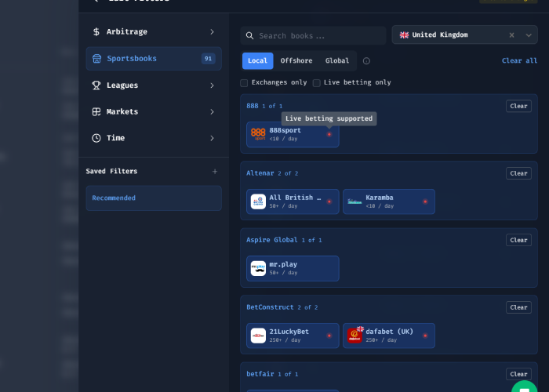Select the Sportsbooks menu item

pos(154,59)
